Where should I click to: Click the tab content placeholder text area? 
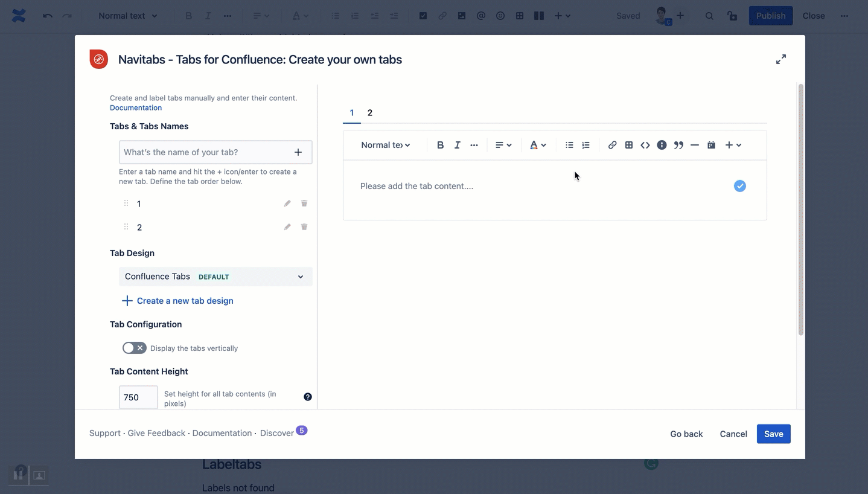(x=416, y=186)
